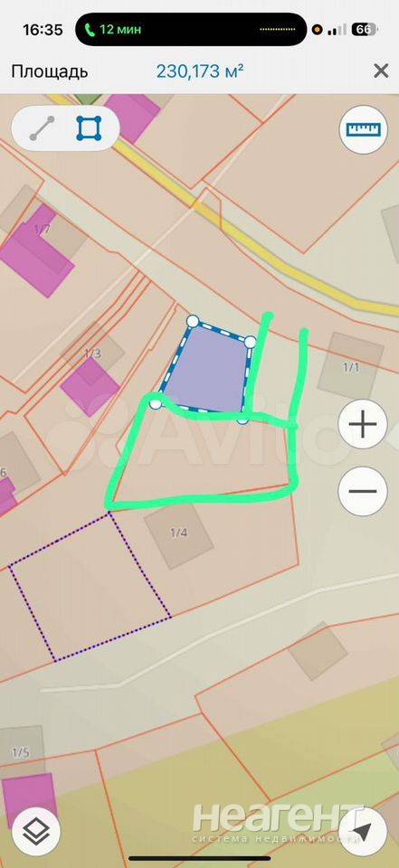The width and height of the screenshot is (399, 868).
Task: Select building labeled 1/5
Action: point(21,752)
